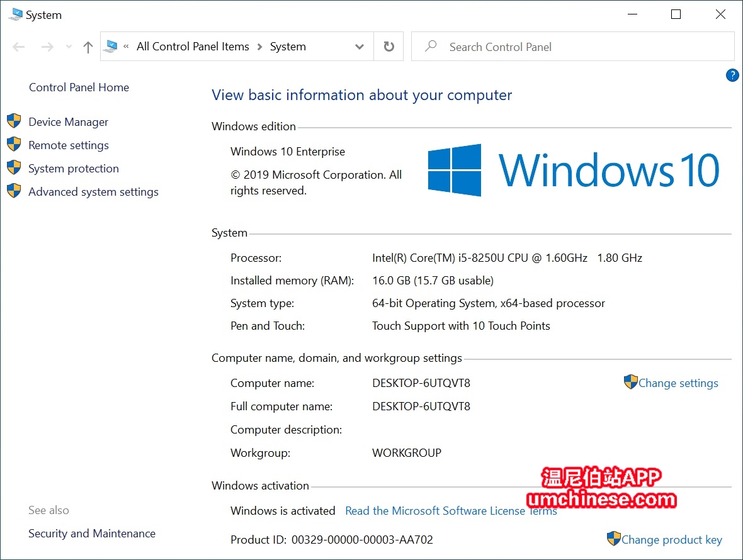Viewport: 743px width, 560px height.
Task: Open Remote settings
Action: coord(69,145)
